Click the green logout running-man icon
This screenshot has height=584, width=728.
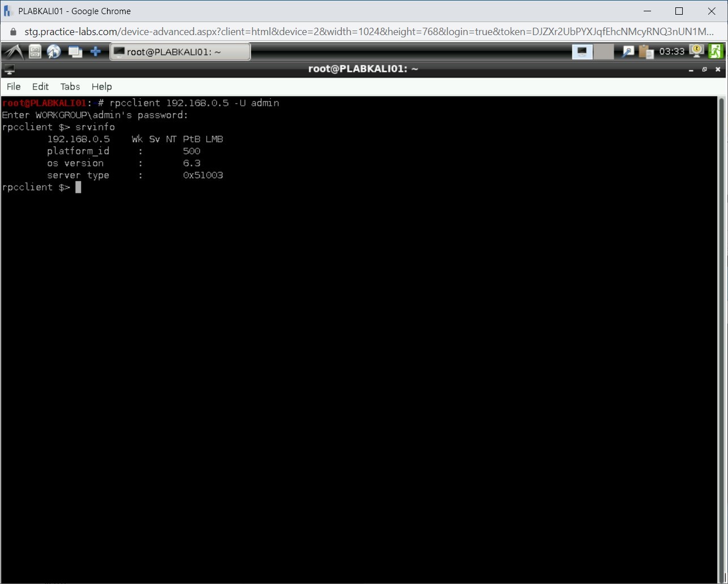(x=716, y=51)
